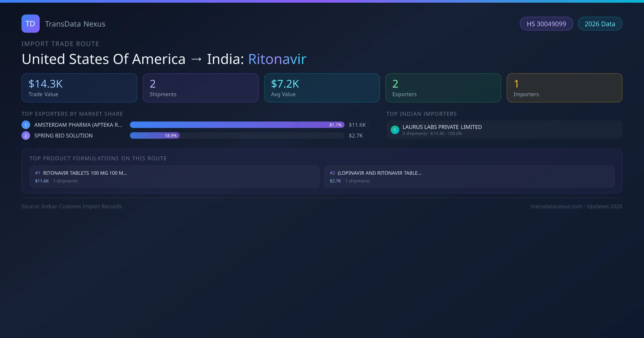Select the rank badge next to AMSTERDAM PHARMA
The width and height of the screenshot is (644, 338).
point(25,124)
